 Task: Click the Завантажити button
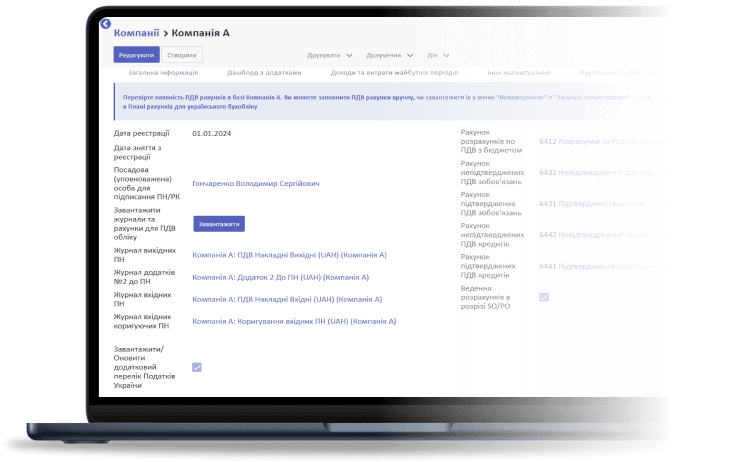tap(219, 224)
